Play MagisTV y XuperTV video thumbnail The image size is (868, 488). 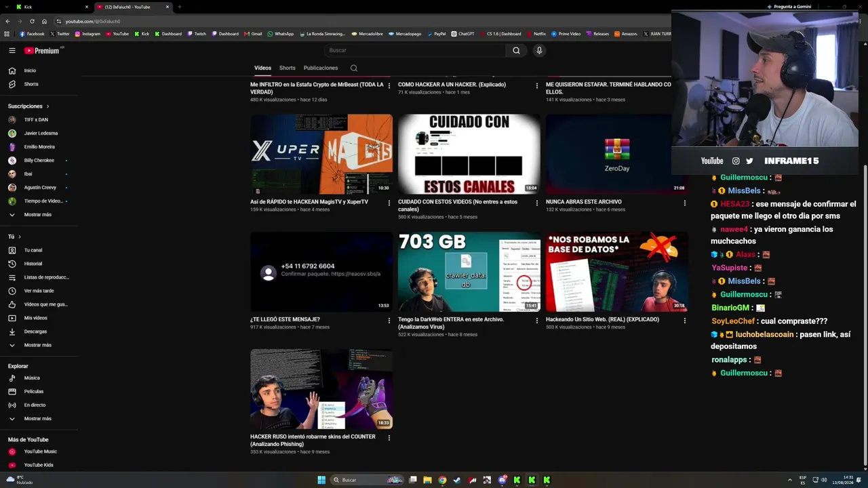coord(321,155)
